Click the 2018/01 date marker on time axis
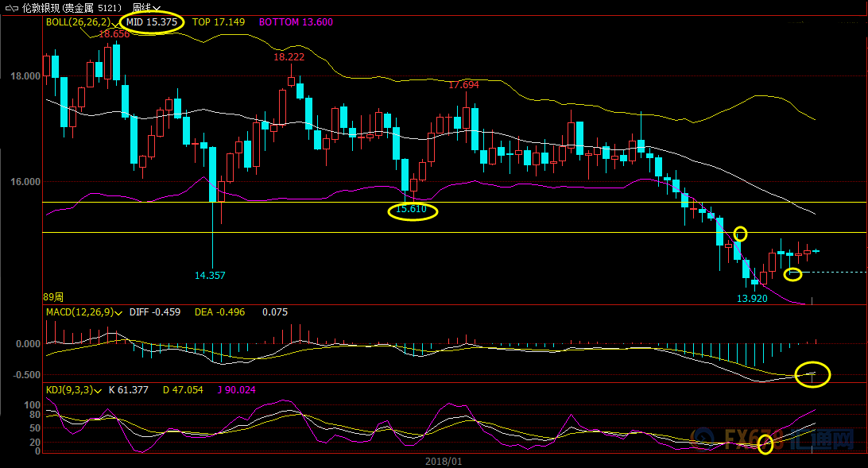Viewport: 868px width, 468px height. (443, 461)
